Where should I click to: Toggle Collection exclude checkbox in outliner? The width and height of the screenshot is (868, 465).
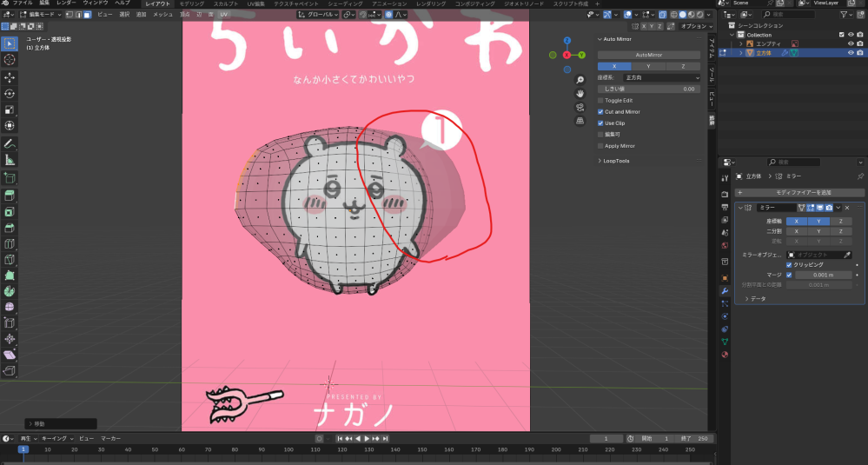point(842,34)
